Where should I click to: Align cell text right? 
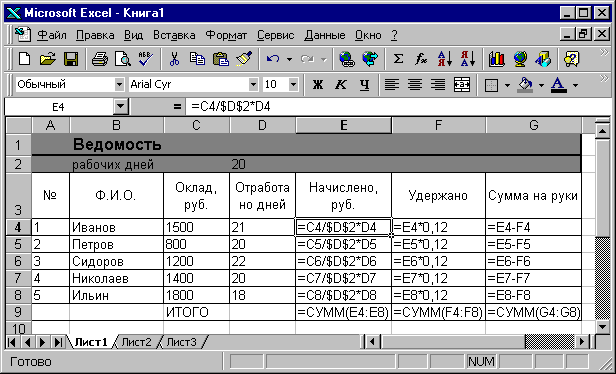[438, 84]
